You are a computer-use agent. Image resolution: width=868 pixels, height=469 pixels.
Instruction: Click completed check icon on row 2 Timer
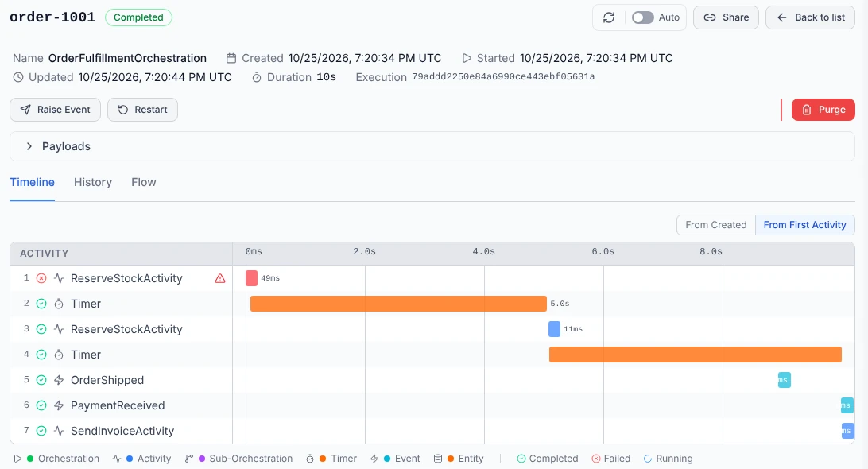(41, 304)
